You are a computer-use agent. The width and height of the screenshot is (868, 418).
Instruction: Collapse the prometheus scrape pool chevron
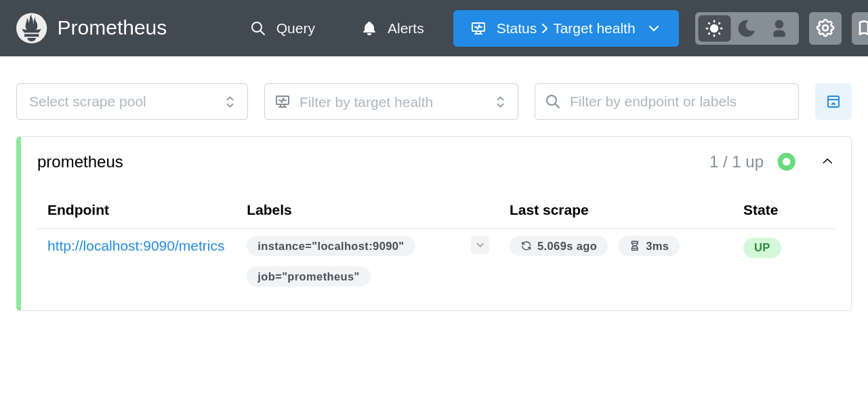point(827,161)
